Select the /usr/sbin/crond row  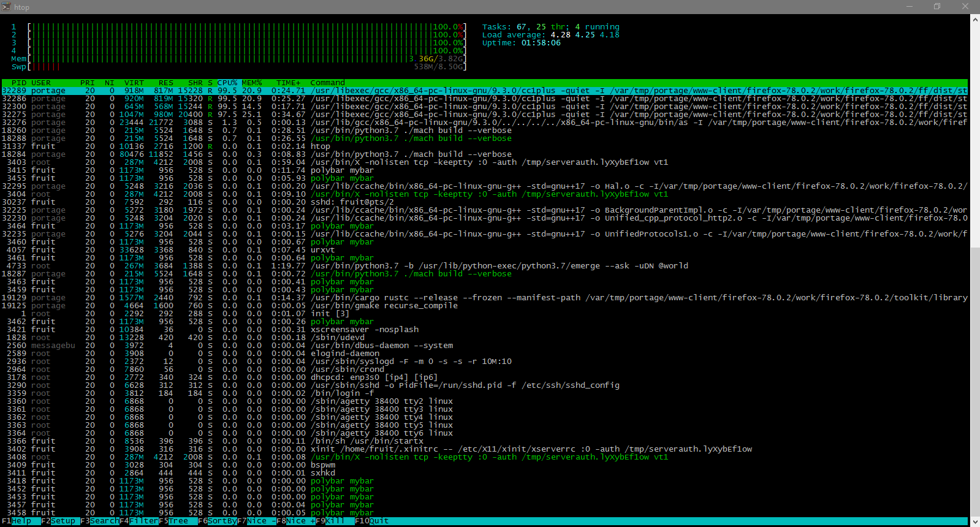[485, 370]
